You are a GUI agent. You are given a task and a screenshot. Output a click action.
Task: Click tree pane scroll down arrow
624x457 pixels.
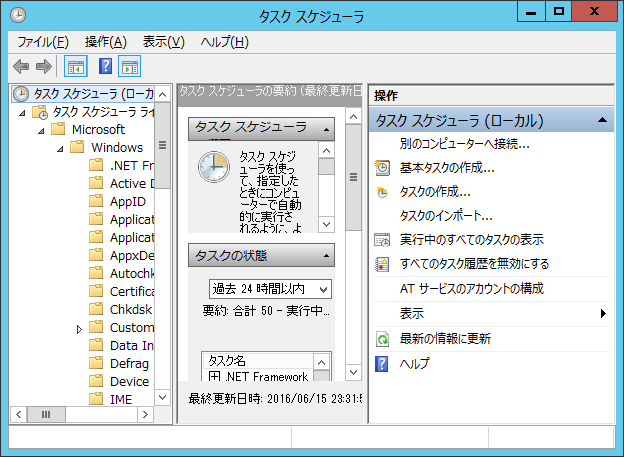tap(162, 397)
